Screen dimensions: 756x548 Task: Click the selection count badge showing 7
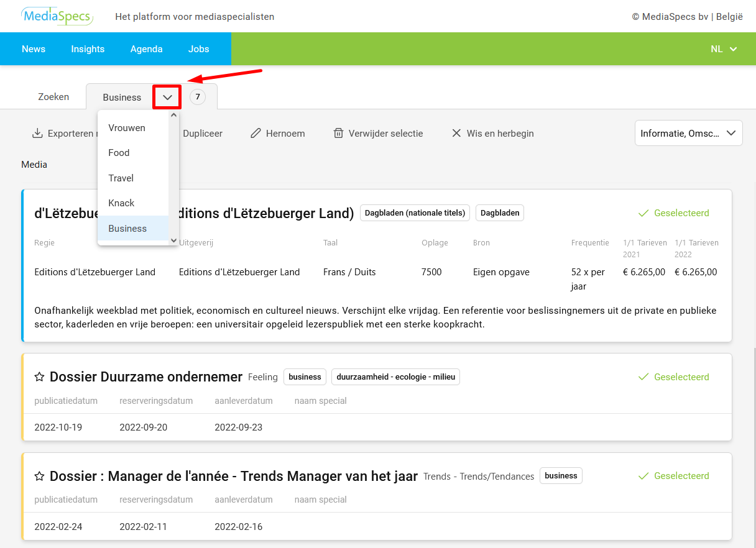[198, 97]
